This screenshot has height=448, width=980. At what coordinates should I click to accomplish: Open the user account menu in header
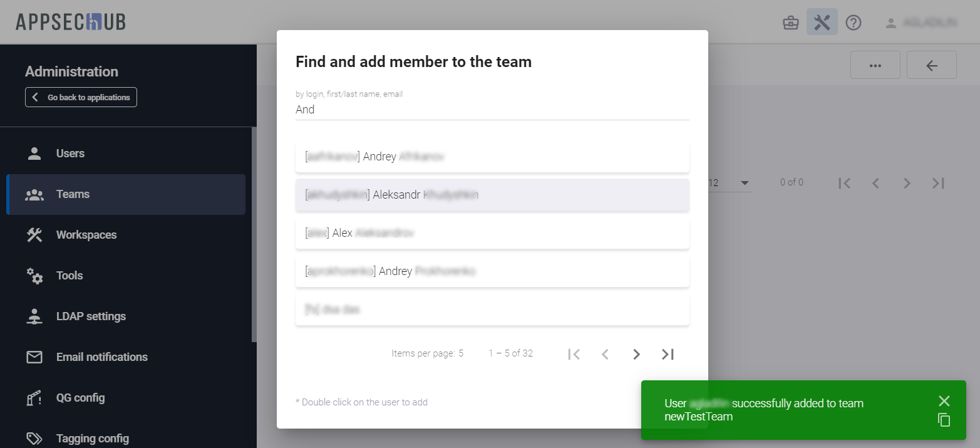pyautogui.click(x=921, y=23)
